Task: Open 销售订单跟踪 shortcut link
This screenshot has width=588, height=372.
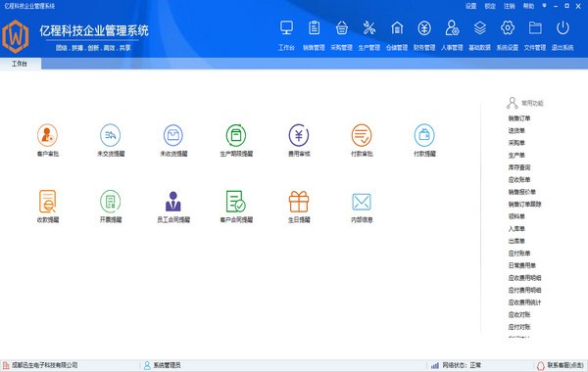Action: [525, 205]
